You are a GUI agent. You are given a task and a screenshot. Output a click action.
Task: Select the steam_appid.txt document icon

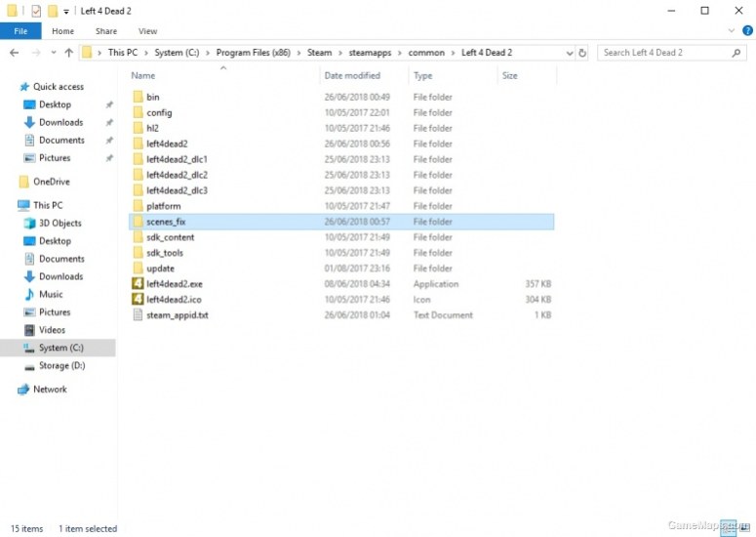tap(138, 315)
